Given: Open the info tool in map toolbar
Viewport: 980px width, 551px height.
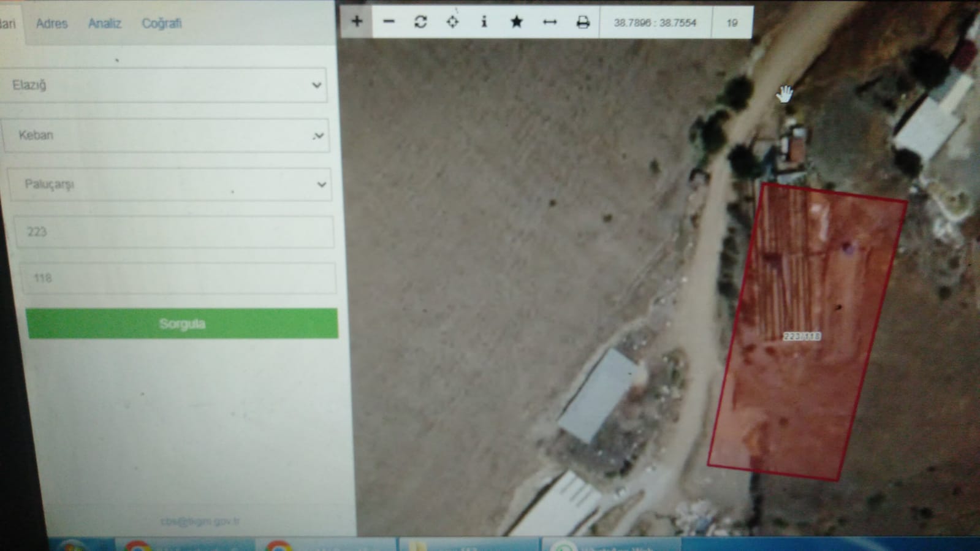Looking at the screenshot, I should [x=484, y=22].
